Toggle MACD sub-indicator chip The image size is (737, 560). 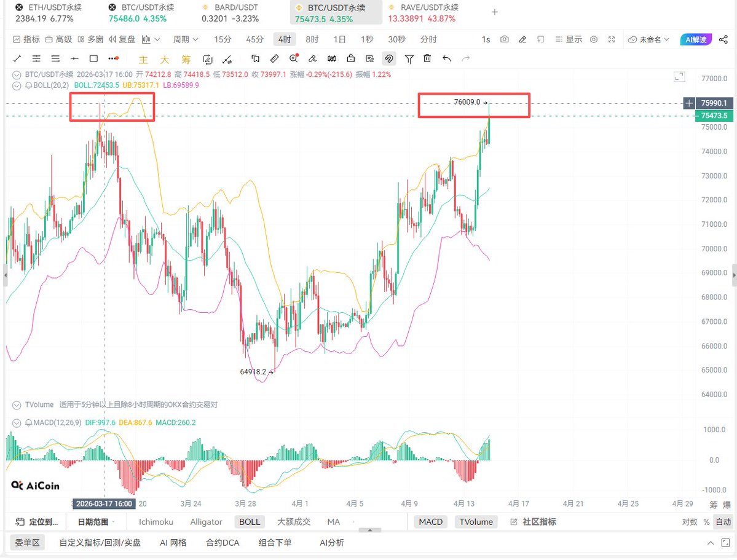coord(430,522)
